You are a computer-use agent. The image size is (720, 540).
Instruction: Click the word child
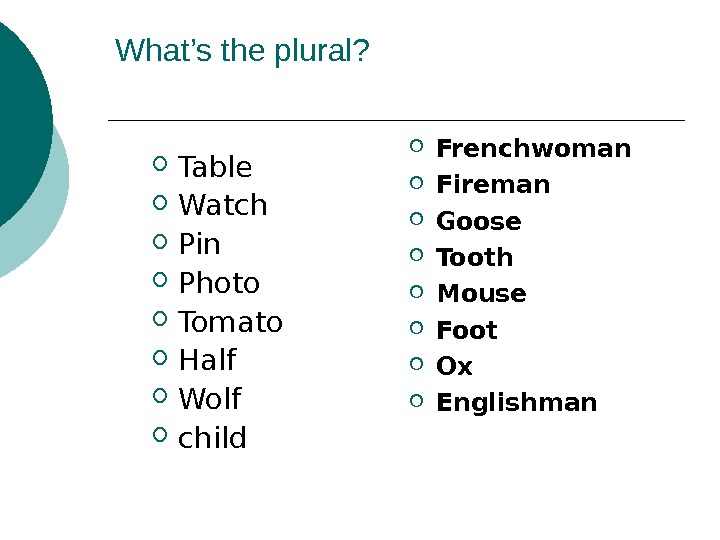point(212,438)
